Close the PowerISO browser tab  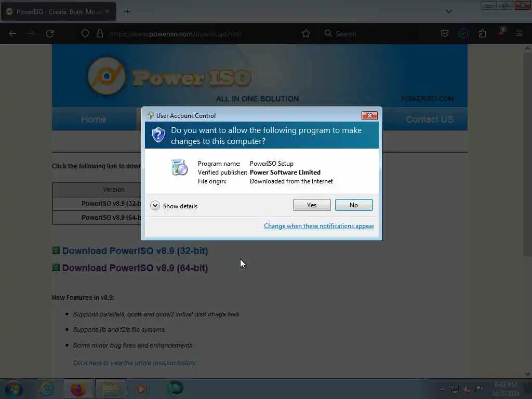tap(108, 11)
